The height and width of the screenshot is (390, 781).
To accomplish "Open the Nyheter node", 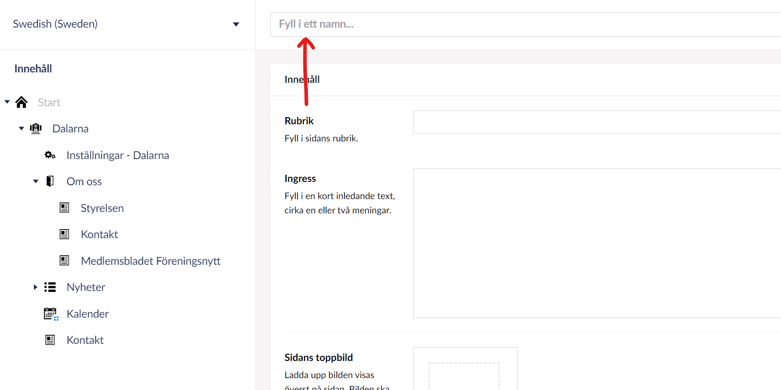I will tap(86, 287).
